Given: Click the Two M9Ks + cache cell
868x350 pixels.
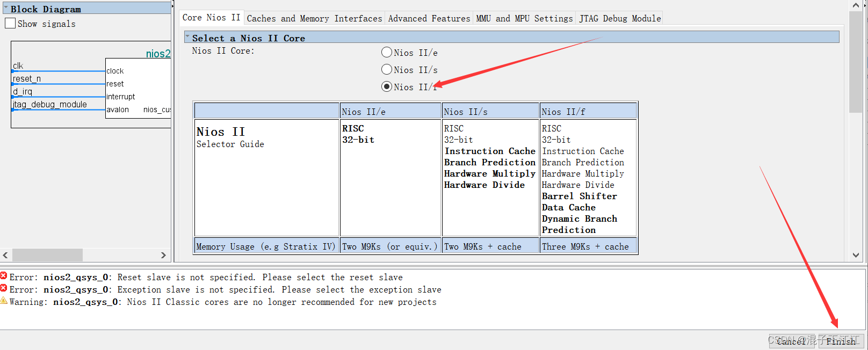Looking at the screenshot, I should [x=490, y=246].
